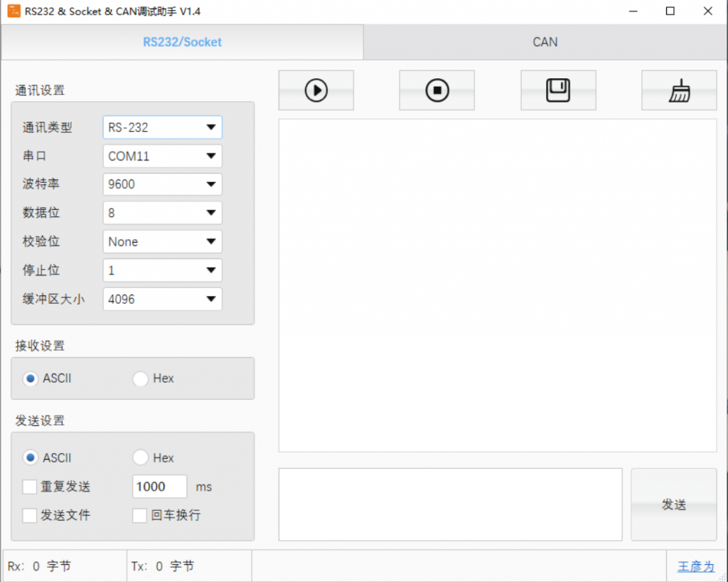Open the 数据位 dropdown showing 8
728x582 pixels.
(x=163, y=213)
